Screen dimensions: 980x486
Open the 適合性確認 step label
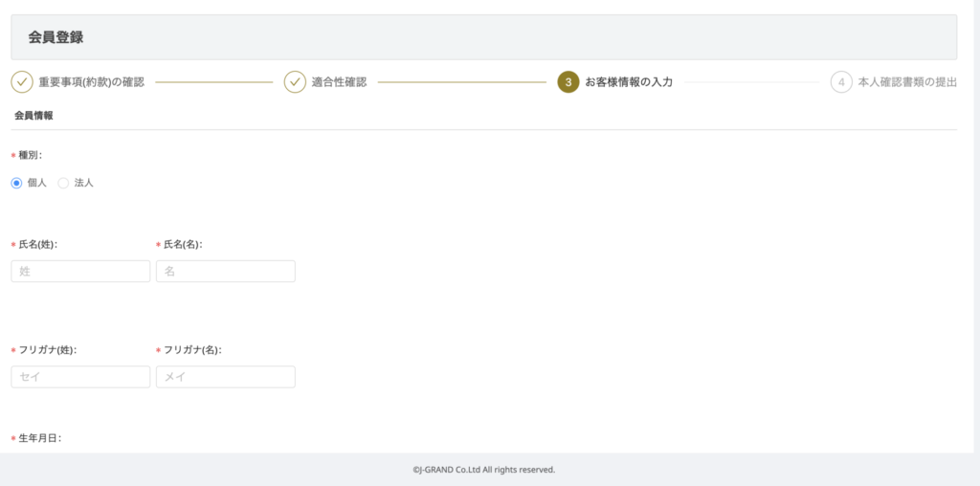point(339,82)
